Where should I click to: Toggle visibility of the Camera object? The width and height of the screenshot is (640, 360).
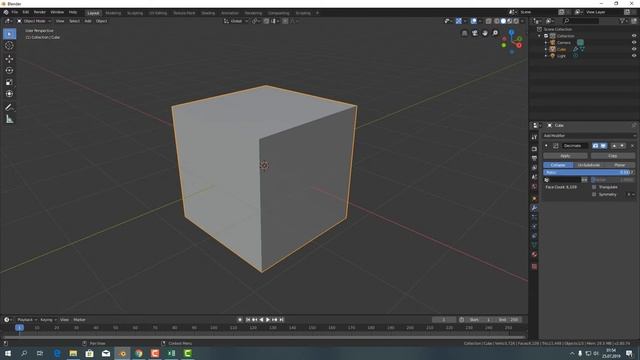[x=634, y=42]
